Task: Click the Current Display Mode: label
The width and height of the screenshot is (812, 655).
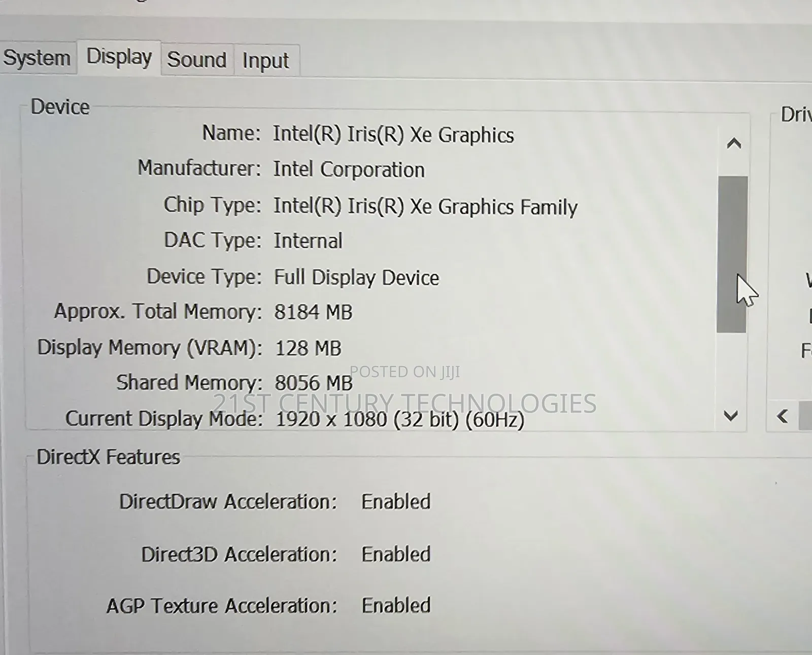Action: (x=164, y=419)
